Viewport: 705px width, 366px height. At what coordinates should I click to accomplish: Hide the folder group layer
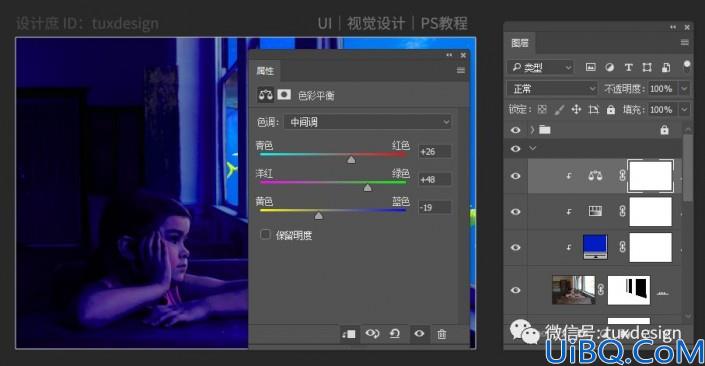point(516,130)
